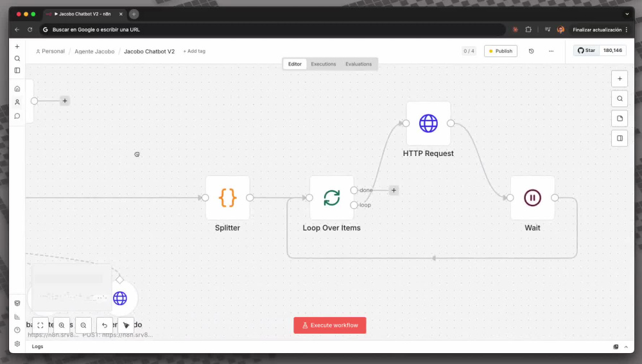This screenshot has width=642, height=364.
Task: Select the Jacobo Chatbot V2 browser tab
Action: coord(84,14)
